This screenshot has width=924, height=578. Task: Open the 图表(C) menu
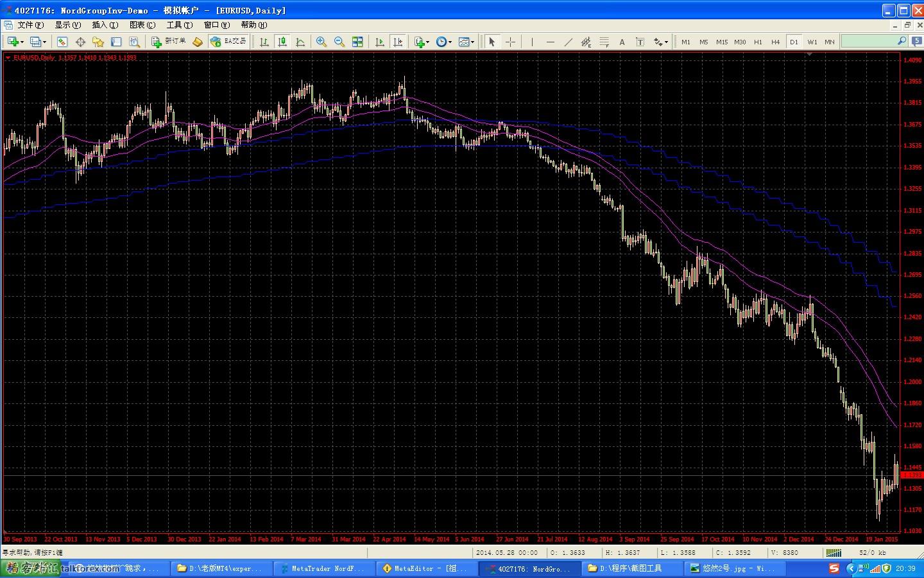142,25
